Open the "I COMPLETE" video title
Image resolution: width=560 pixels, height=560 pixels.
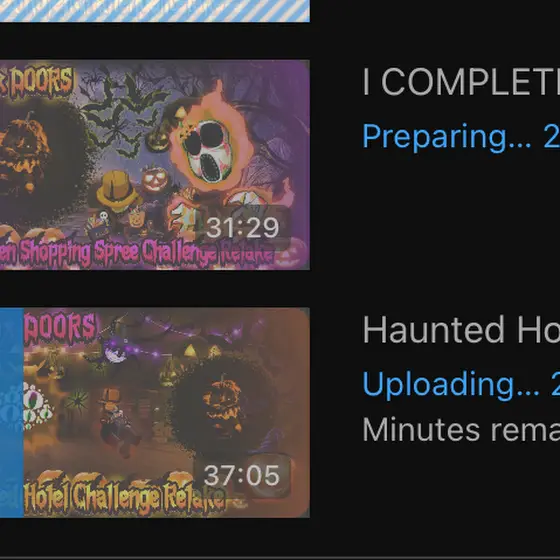click(461, 82)
